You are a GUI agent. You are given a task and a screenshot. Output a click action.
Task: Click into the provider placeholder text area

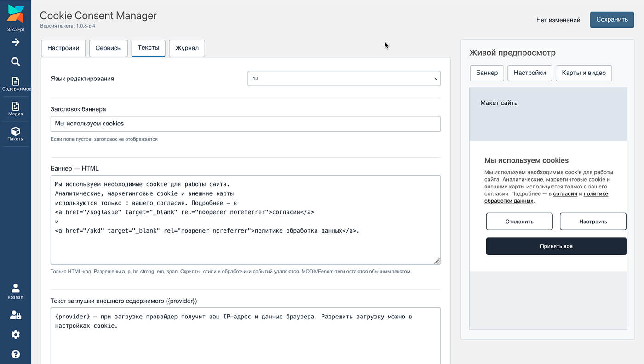click(x=245, y=336)
